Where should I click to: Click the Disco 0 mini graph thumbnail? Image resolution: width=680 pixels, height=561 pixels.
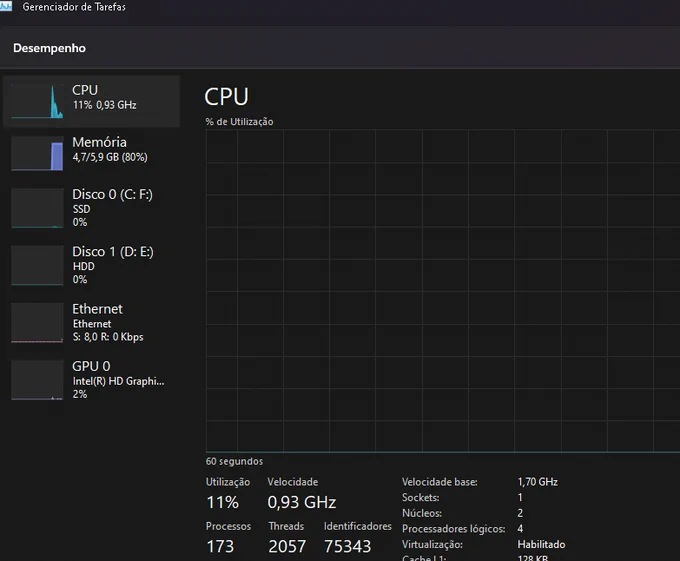pos(37,208)
